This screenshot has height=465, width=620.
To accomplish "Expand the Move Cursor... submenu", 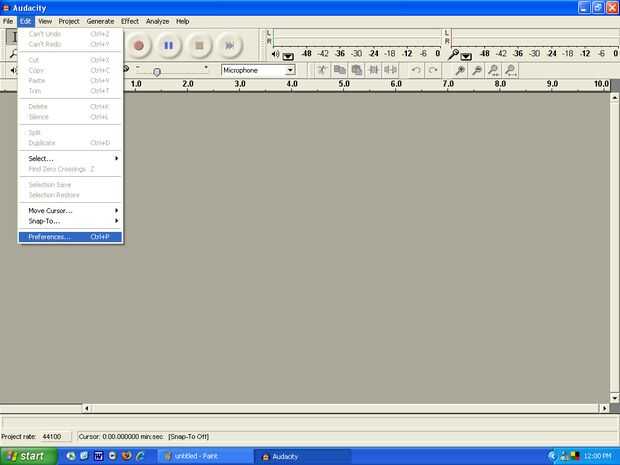I will point(70,211).
